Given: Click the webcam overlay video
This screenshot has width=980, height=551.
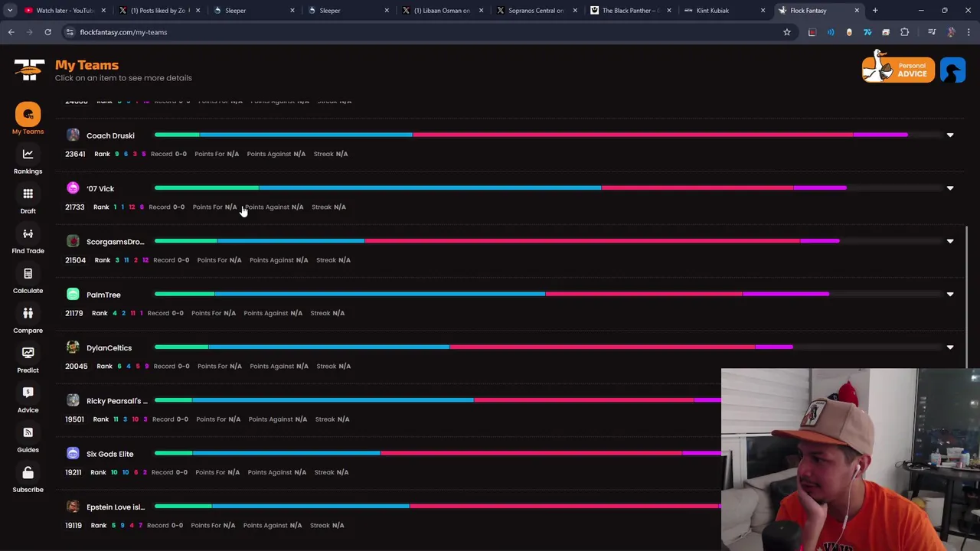Looking at the screenshot, I should (850, 460).
